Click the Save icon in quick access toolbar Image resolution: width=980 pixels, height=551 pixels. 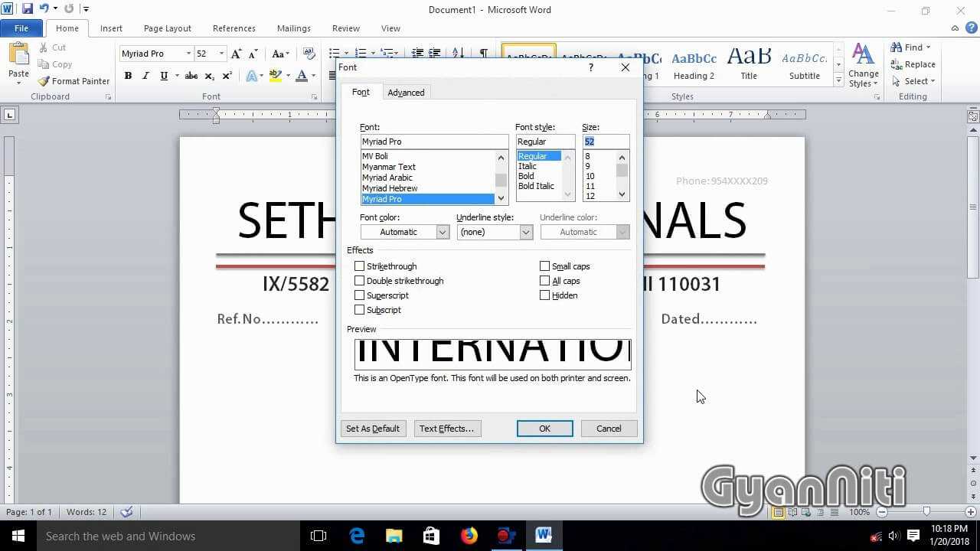28,9
